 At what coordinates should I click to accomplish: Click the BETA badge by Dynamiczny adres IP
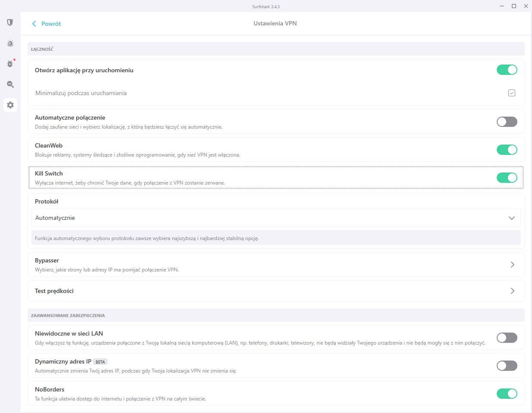100,362
